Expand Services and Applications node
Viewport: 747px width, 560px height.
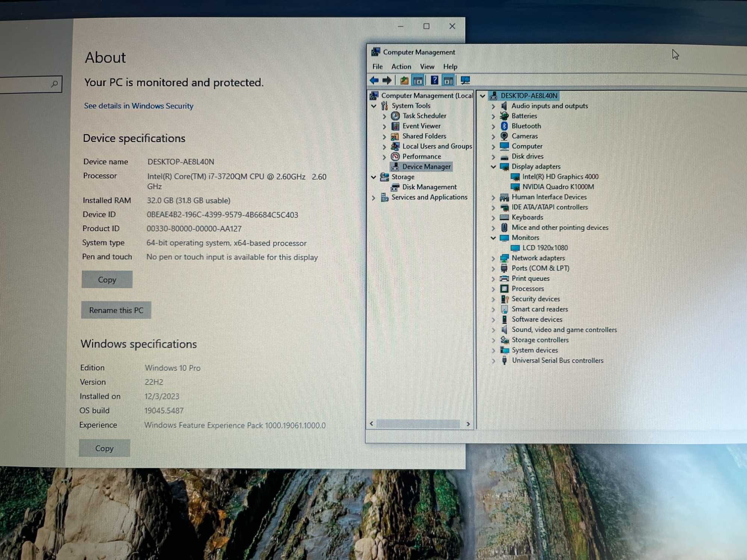click(x=373, y=197)
